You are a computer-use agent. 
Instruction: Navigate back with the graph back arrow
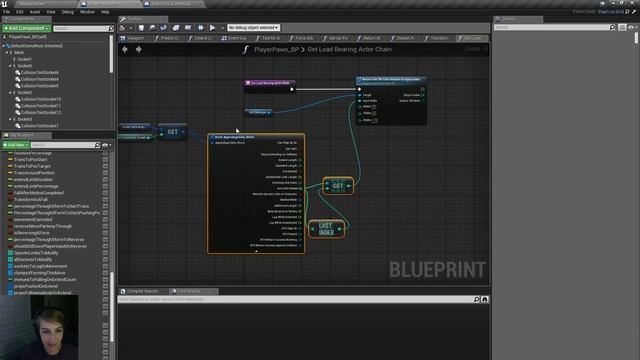pyautogui.click(x=125, y=49)
